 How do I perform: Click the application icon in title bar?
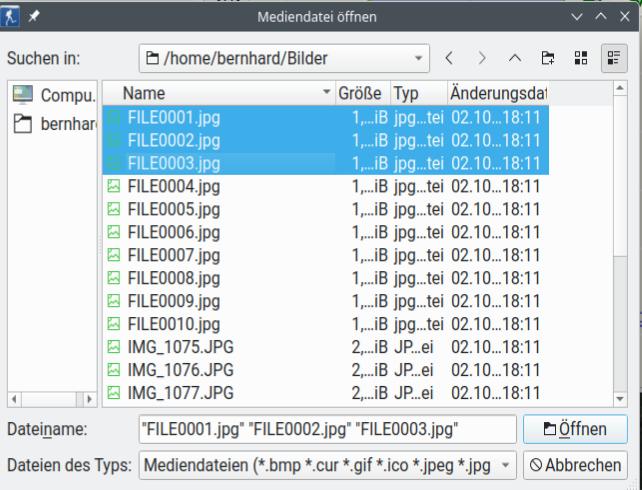click(9, 17)
